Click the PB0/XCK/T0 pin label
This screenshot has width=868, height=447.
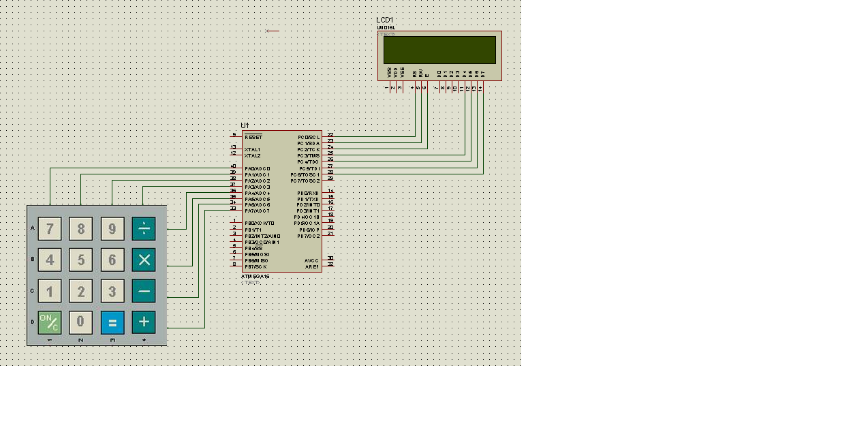click(260, 223)
